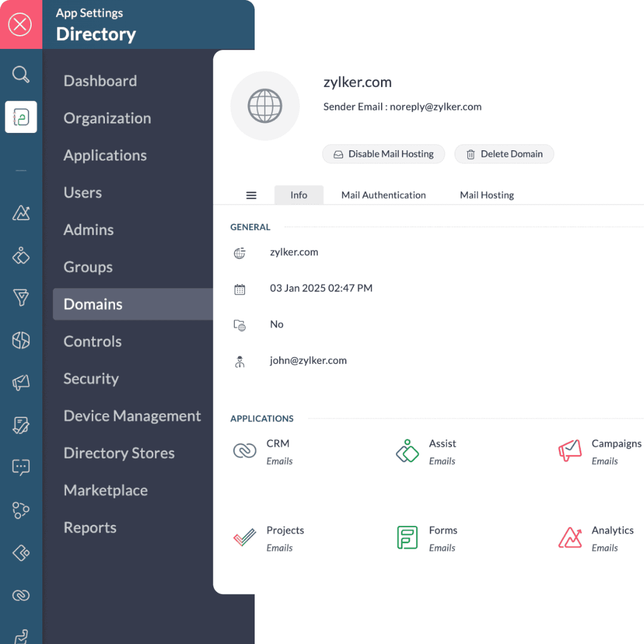The image size is (644, 644).
Task: Open Device Management in the sidebar
Action: coord(132,416)
